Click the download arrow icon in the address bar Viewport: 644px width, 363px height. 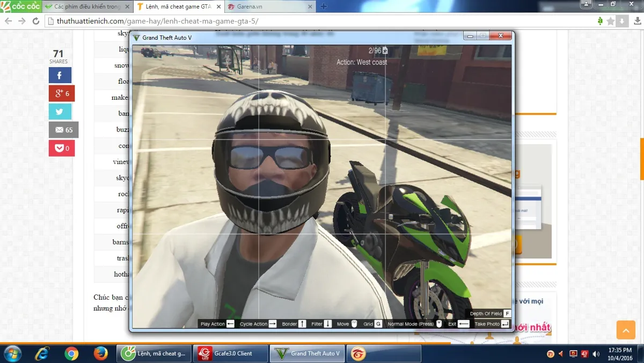621,21
